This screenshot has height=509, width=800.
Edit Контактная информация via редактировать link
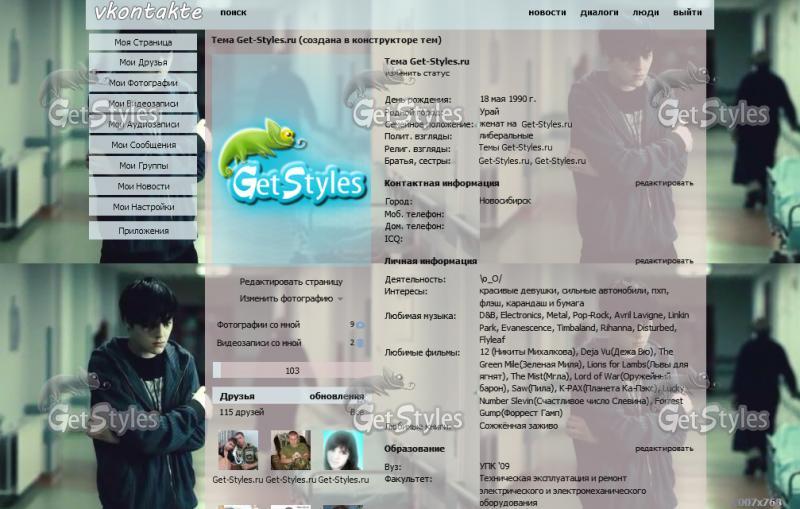pos(664,183)
